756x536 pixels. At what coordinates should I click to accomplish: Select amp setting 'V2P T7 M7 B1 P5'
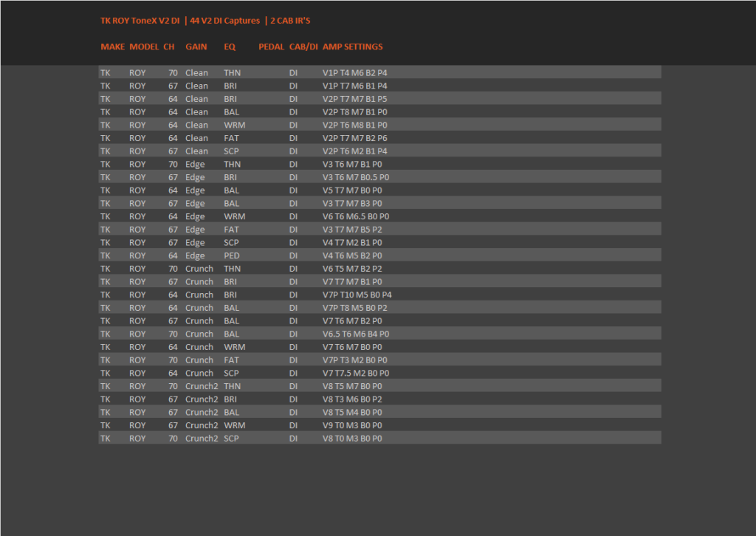pos(355,99)
